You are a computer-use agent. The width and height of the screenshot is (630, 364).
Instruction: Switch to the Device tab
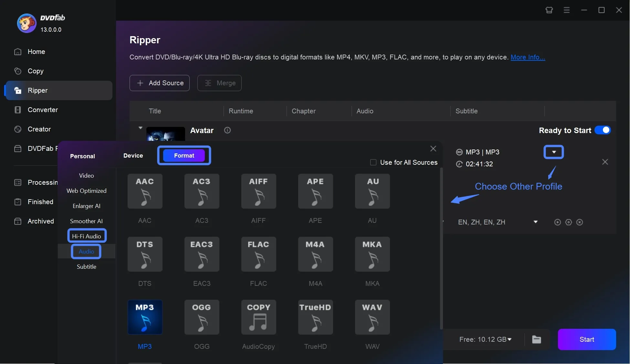[x=133, y=155]
